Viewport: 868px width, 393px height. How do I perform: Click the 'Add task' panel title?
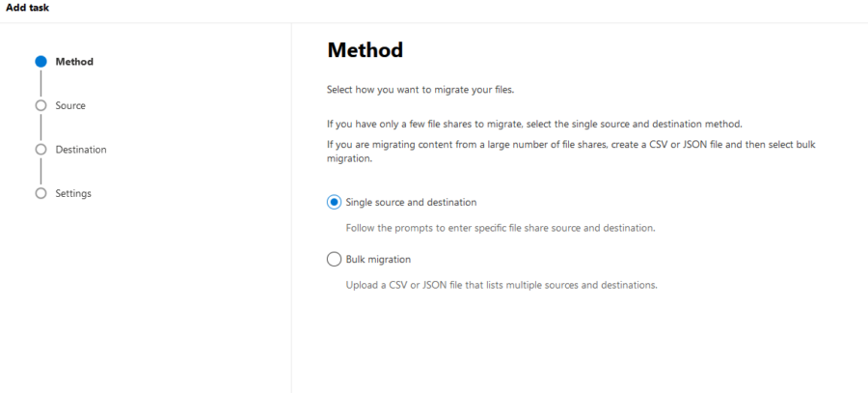pyautogui.click(x=27, y=8)
